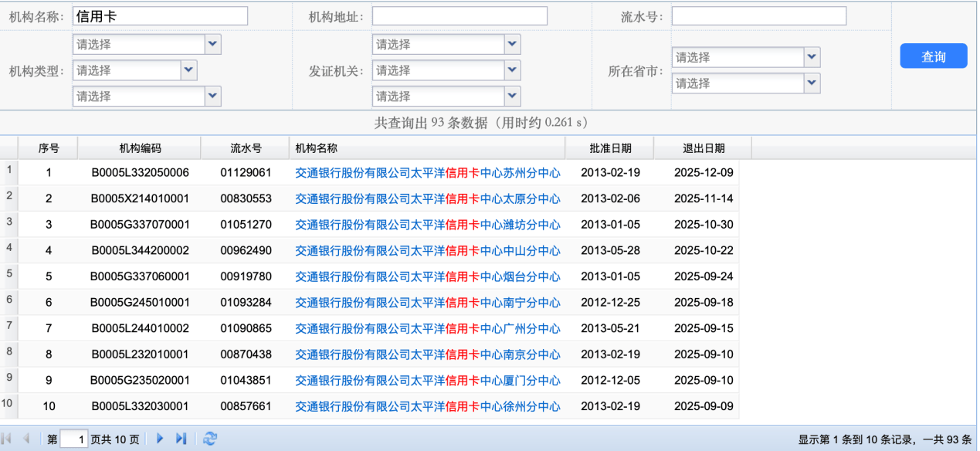Click into the 机构名称 input field

160,16
